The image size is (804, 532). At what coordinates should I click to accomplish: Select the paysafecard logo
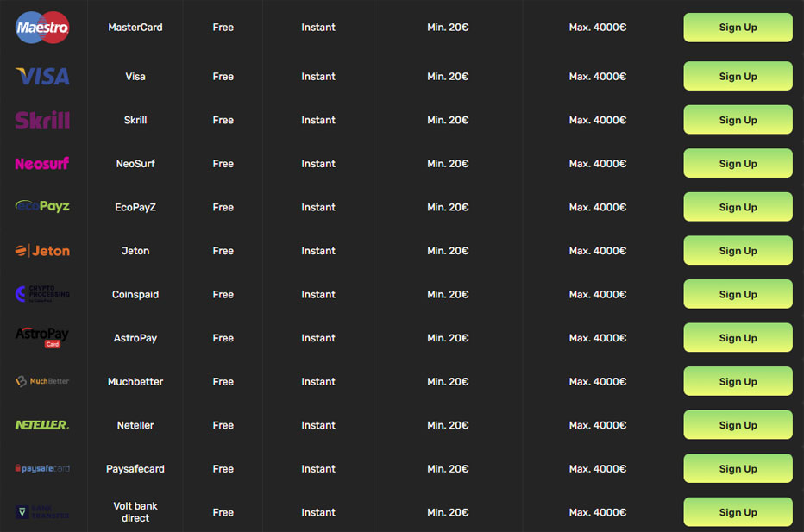click(42, 468)
